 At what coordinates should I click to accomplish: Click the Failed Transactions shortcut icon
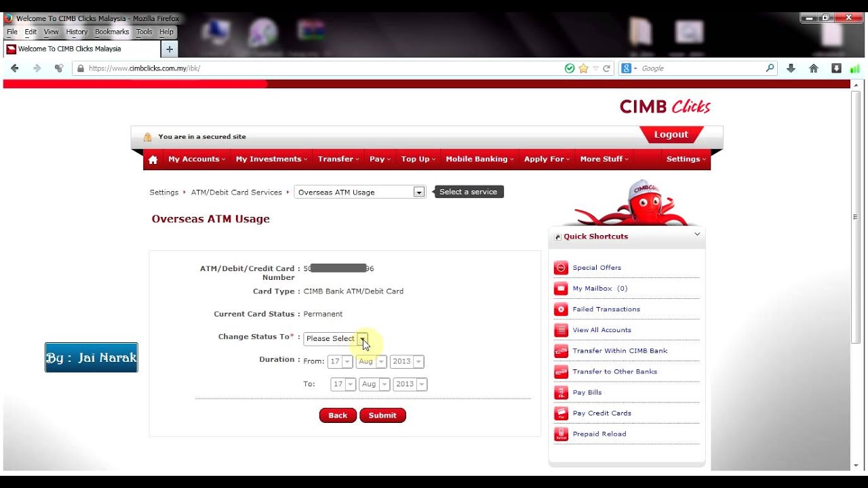[x=561, y=309]
